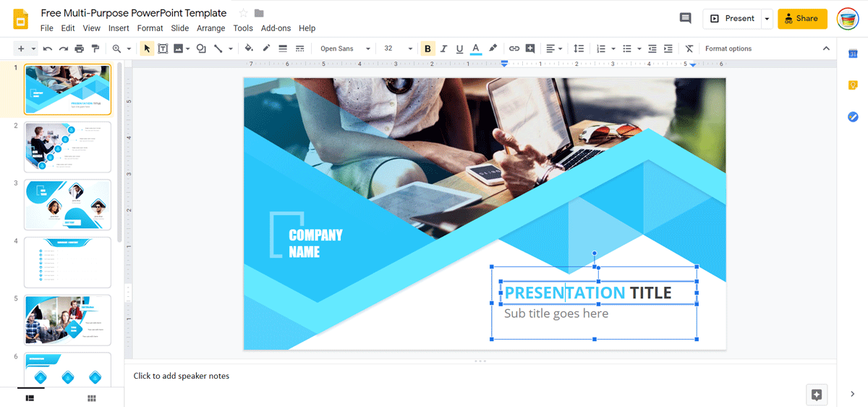Click the line spacing icon
Image resolution: width=868 pixels, height=407 pixels.
click(579, 49)
